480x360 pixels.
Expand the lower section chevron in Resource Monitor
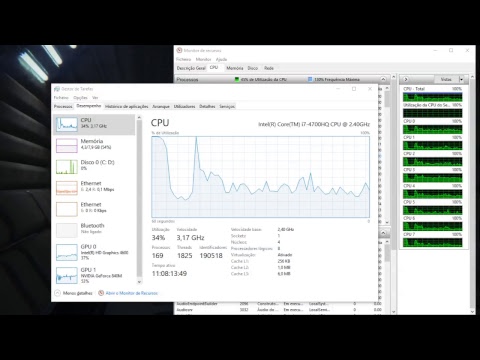click(383, 232)
